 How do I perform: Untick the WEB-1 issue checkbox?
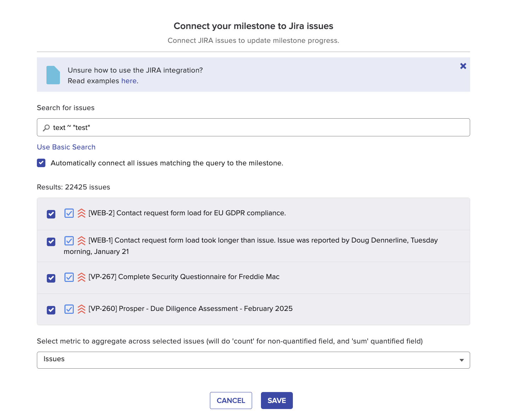pyautogui.click(x=51, y=242)
